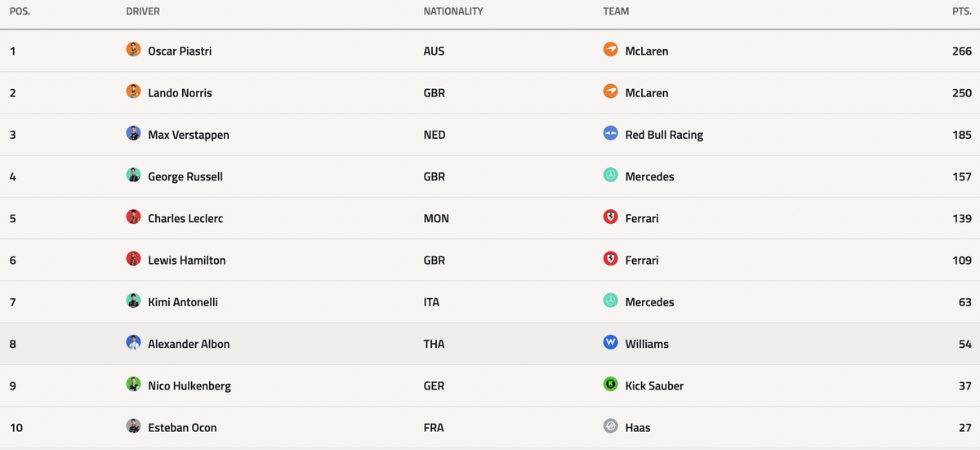Click the Red Bull Racing team logo

tap(610, 133)
